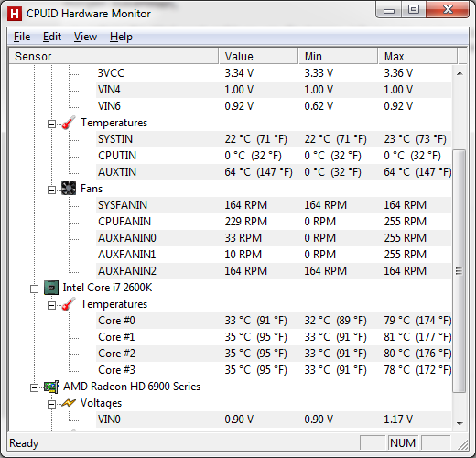Click the 23 °C max value for SYSTIN

point(415,139)
